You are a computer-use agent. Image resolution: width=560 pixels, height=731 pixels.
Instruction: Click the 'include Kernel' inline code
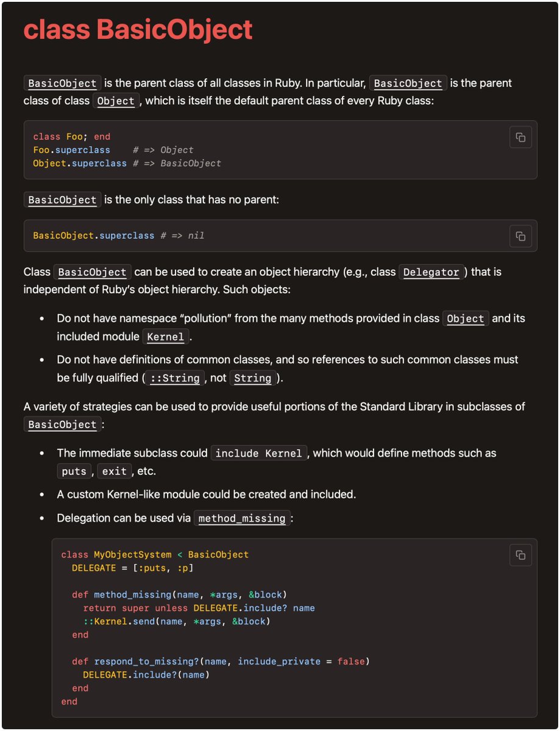coord(258,453)
